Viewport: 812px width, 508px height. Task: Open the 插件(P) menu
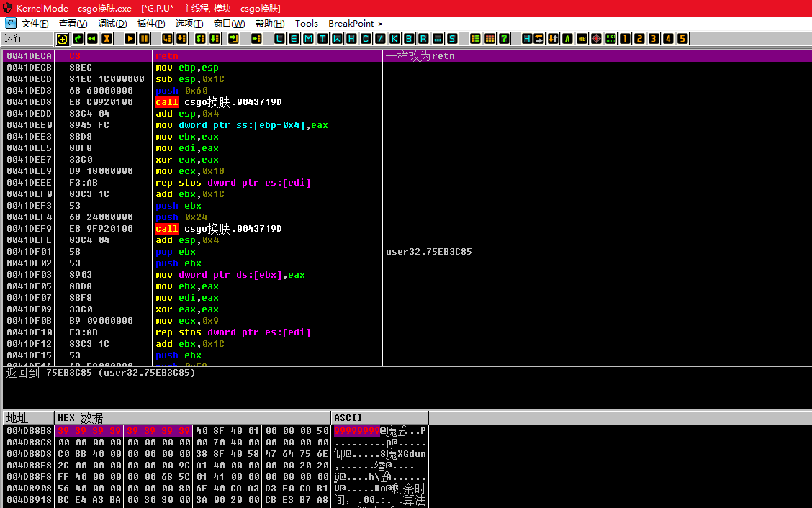151,24
